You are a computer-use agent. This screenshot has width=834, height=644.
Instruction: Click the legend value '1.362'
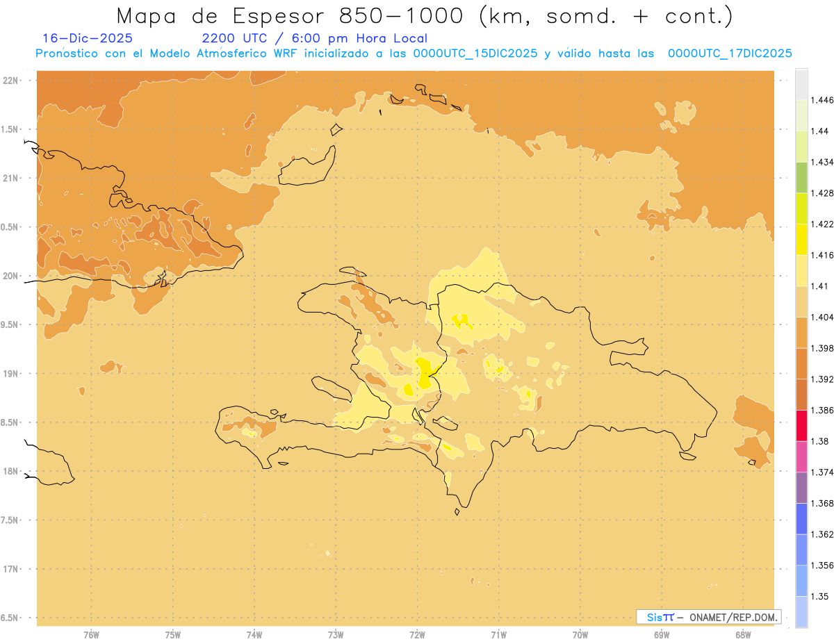823,534
